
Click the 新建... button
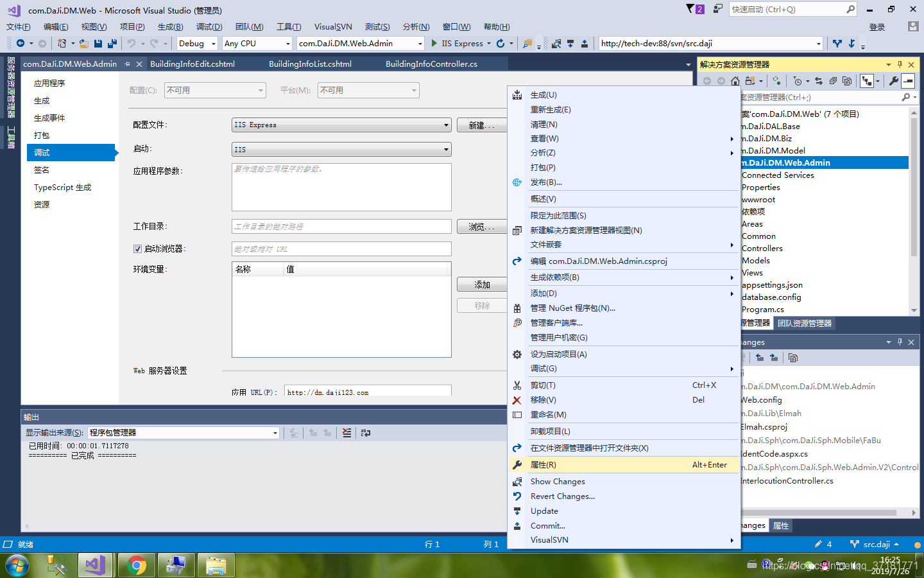(x=481, y=125)
